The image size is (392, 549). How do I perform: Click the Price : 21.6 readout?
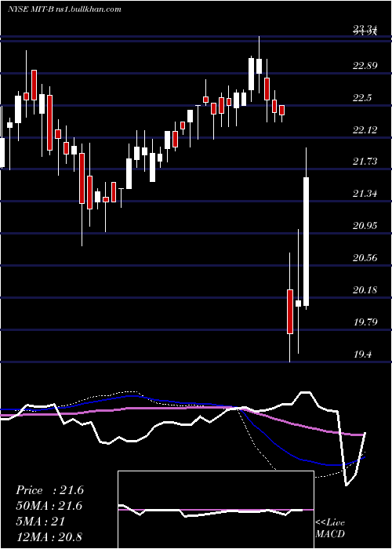[49, 490]
